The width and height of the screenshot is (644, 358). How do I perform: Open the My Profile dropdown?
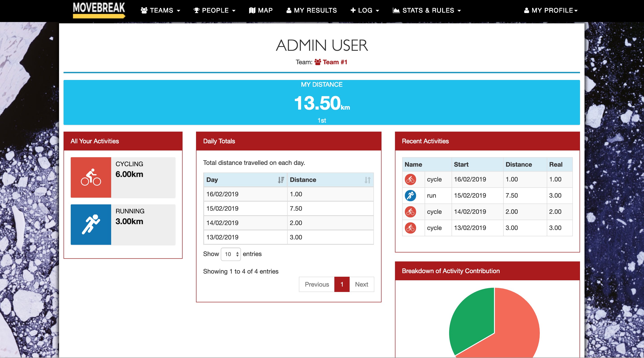[551, 10]
